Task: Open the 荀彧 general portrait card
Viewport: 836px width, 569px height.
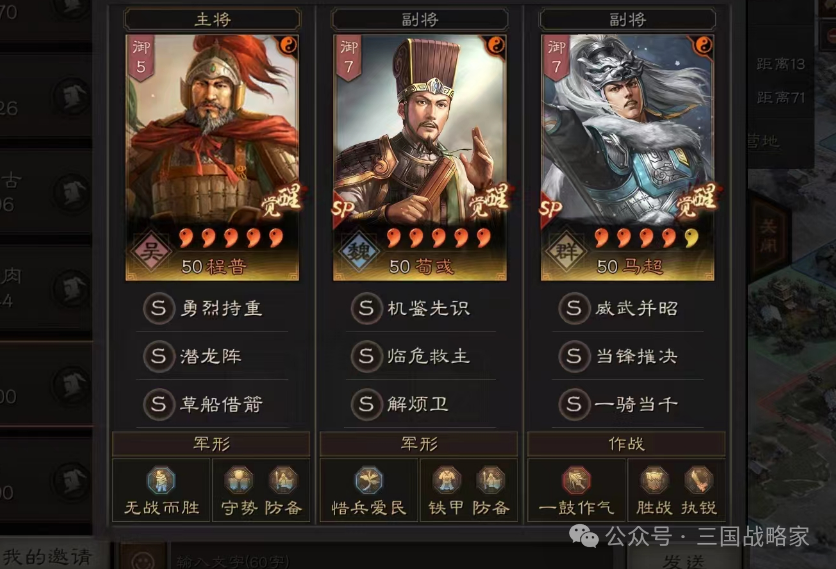Action: (420, 158)
